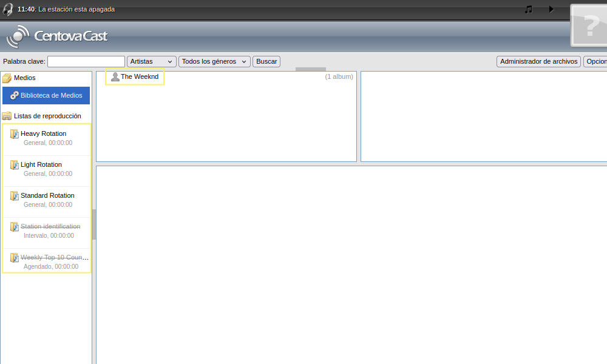The height and width of the screenshot is (364, 607).
Task: Select the Weekly Top 10 Countdown playlist
Action: coord(55,257)
